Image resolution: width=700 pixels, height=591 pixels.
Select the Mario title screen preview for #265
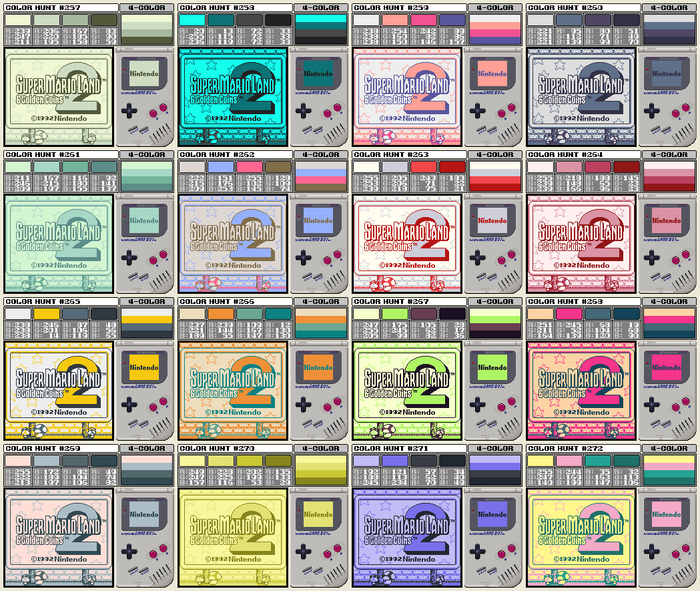coord(59,391)
